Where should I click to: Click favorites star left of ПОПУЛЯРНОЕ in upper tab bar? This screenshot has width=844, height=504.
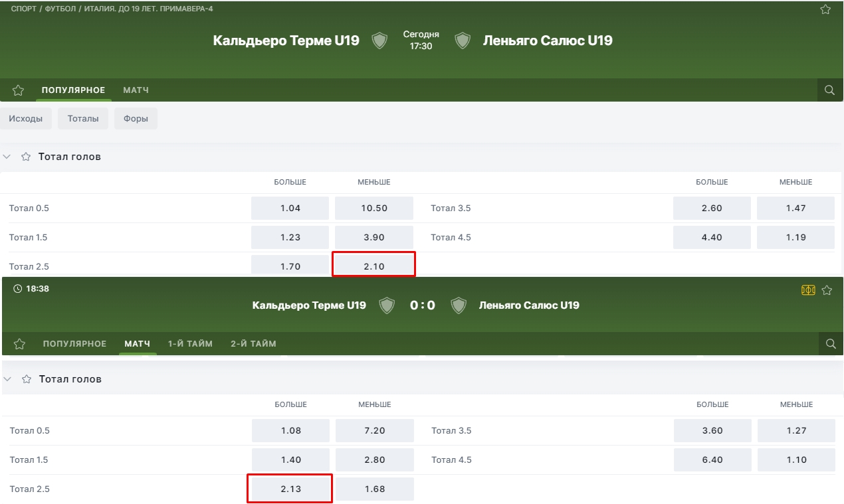point(18,90)
